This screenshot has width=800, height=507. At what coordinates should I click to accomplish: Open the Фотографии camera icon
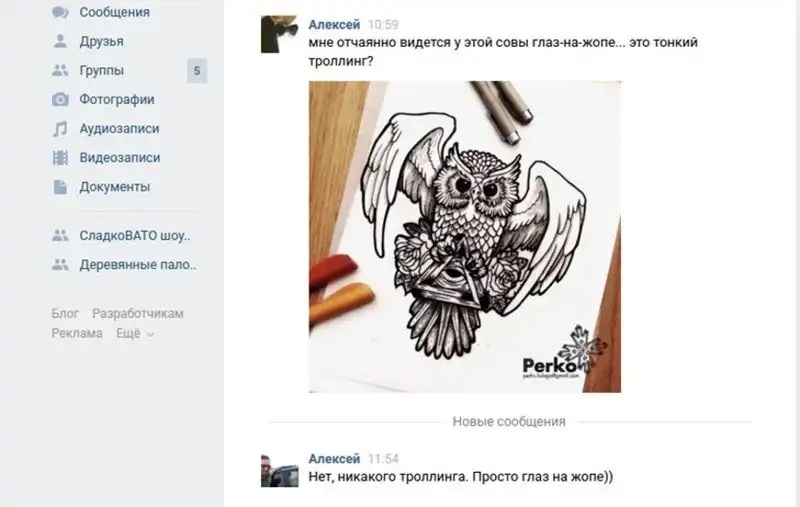60,99
